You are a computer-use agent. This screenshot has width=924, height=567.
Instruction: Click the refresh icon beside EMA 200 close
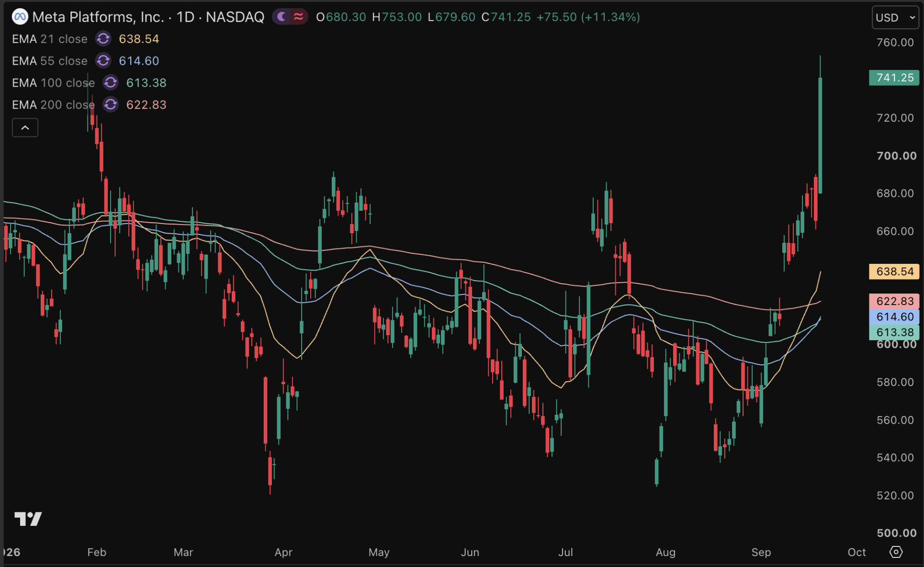point(111,105)
